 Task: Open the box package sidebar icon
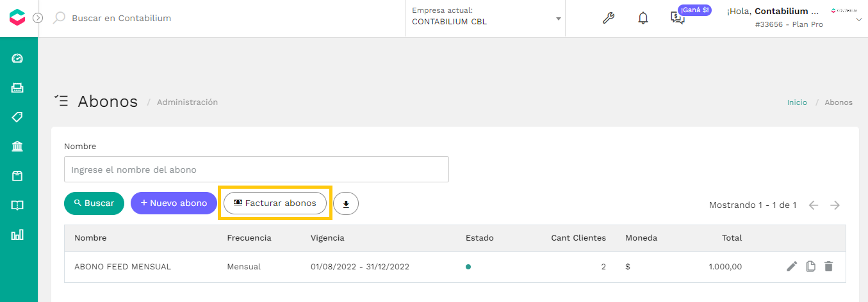[x=17, y=176]
